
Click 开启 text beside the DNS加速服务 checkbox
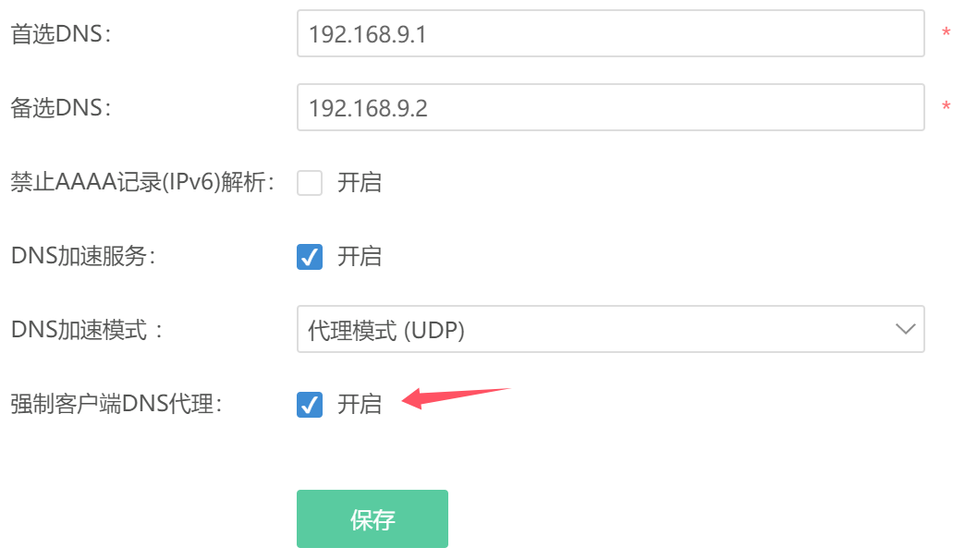click(x=360, y=257)
